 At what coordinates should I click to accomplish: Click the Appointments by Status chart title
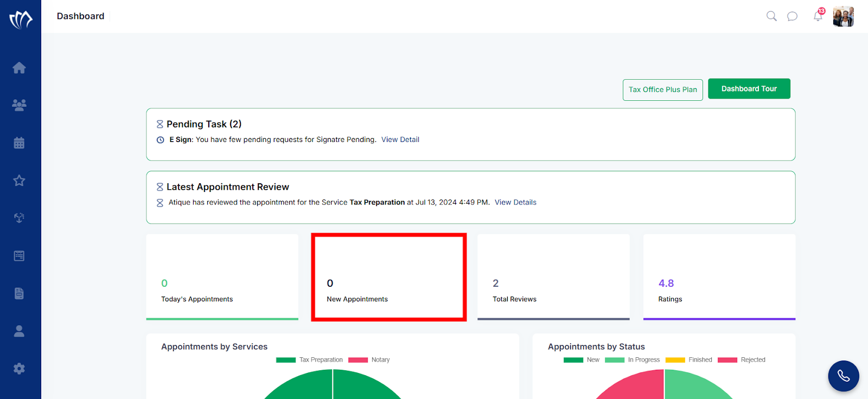pos(596,347)
